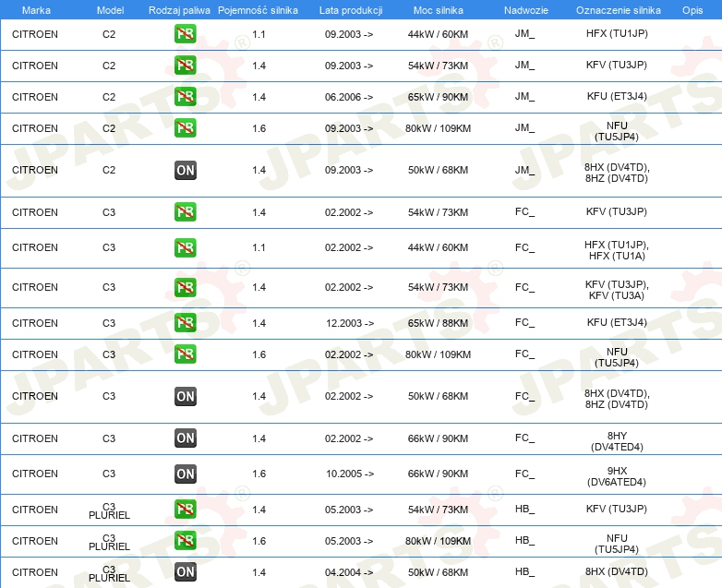
Task: Click the Marka column header
Action: coord(36,10)
